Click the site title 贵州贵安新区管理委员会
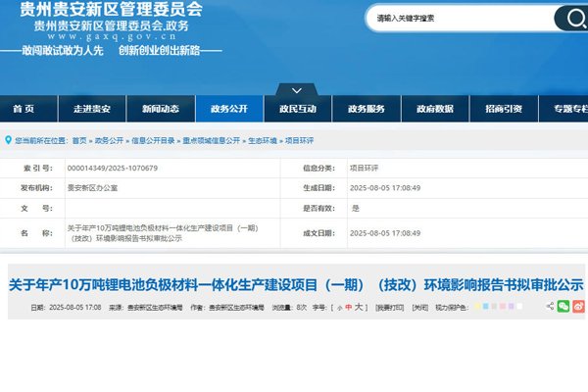Viewport: 588px width, 392px height. (x=111, y=9)
